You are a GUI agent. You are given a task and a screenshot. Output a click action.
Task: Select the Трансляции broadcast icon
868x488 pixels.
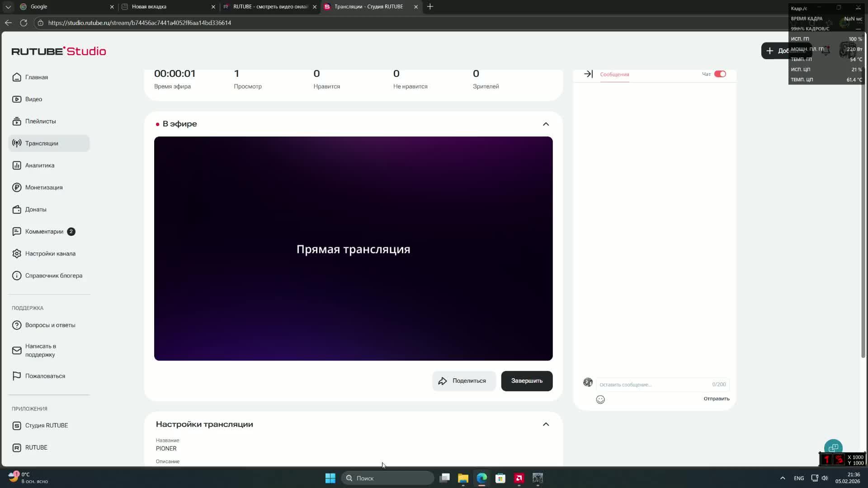(x=17, y=143)
